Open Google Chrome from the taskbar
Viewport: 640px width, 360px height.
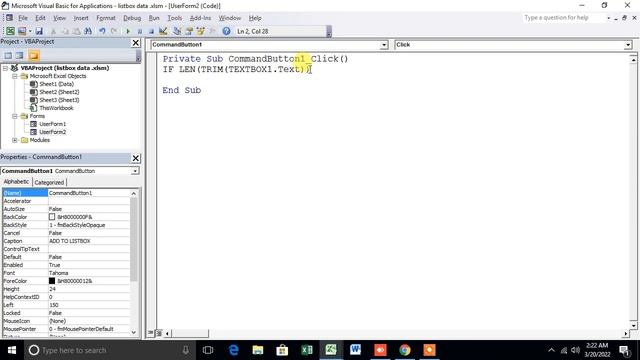[404, 350]
